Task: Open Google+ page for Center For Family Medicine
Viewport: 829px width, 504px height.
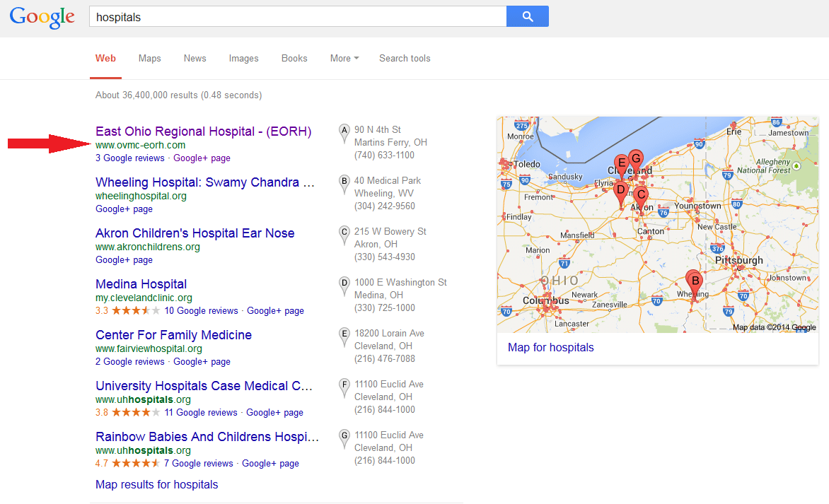Action: [202, 361]
